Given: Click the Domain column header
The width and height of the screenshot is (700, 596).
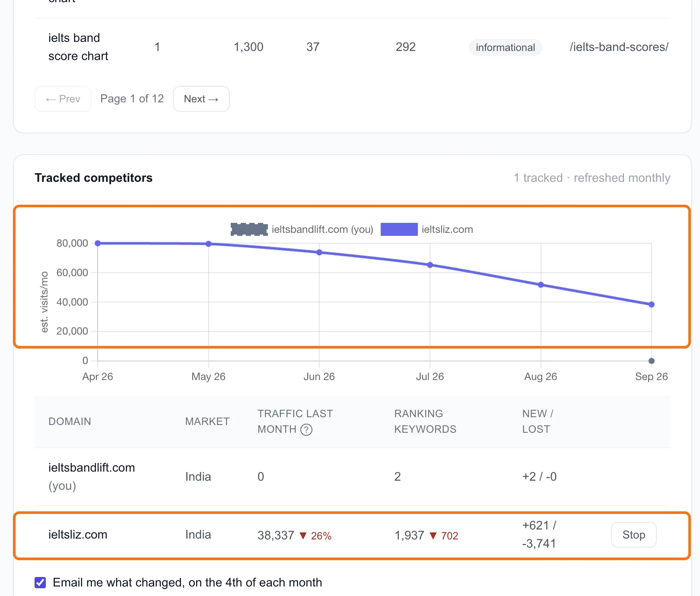Looking at the screenshot, I should [70, 422].
